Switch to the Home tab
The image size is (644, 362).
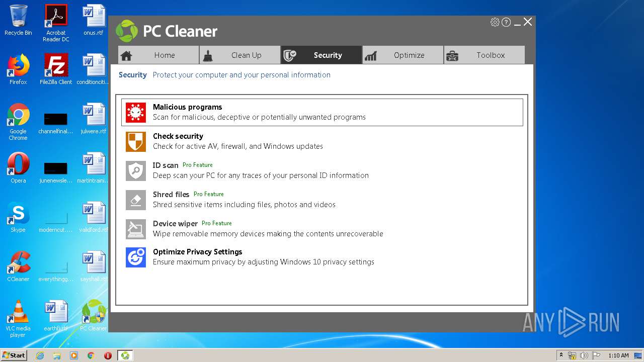click(x=158, y=55)
